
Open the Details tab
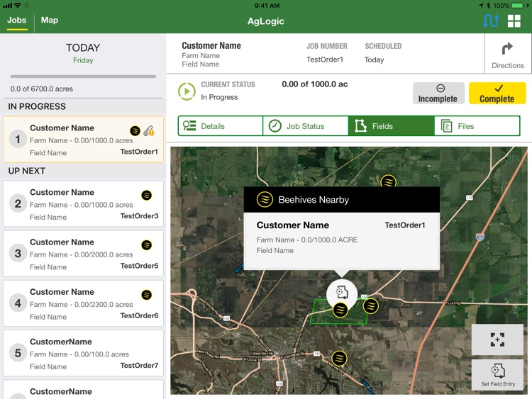[221, 126]
